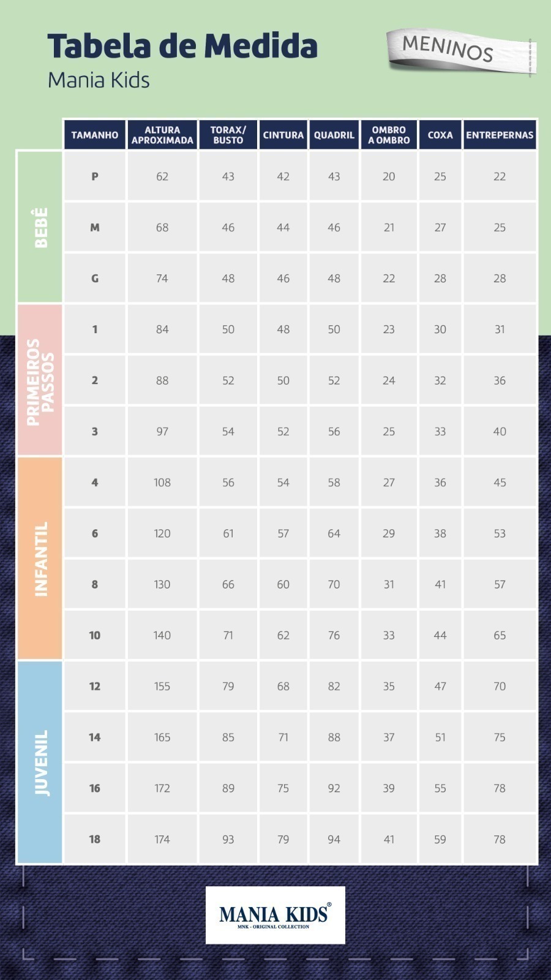551x980 pixels.
Task: Click the size 10 row label
Action: [x=95, y=635]
